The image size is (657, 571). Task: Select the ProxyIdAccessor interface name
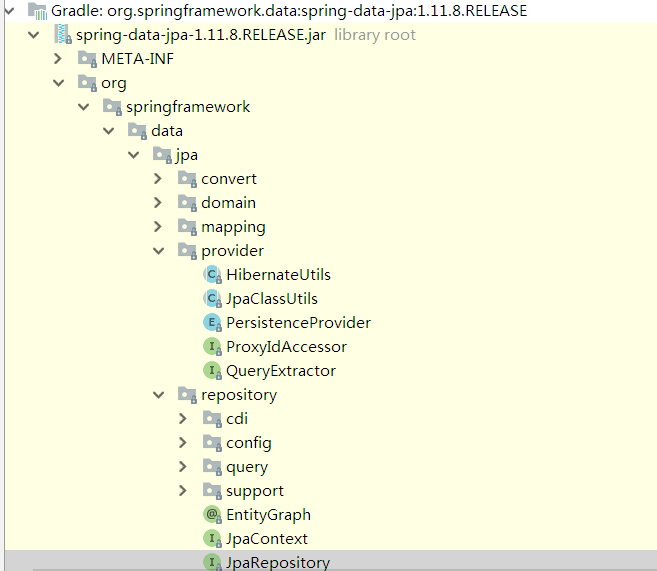click(x=287, y=347)
